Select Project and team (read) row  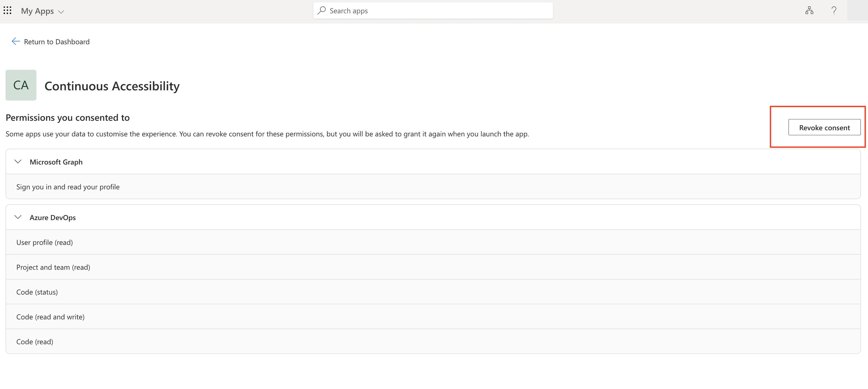click(x=53, y=267)
